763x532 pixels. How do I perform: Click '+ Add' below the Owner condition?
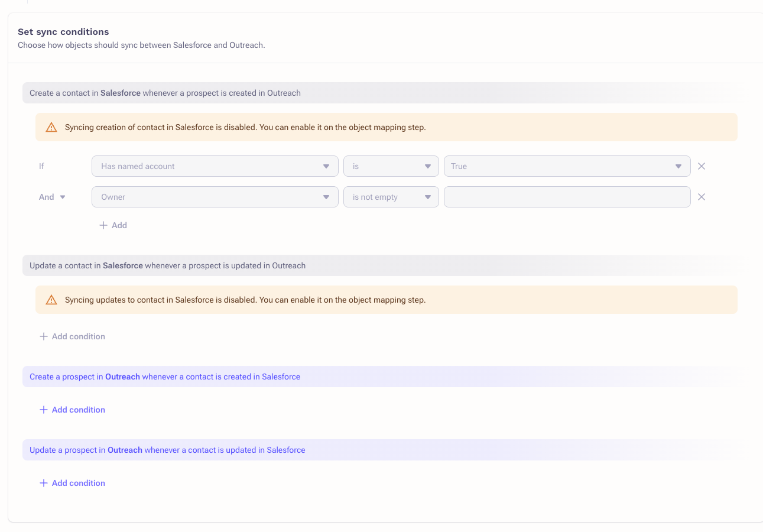[x=113, y=225]
